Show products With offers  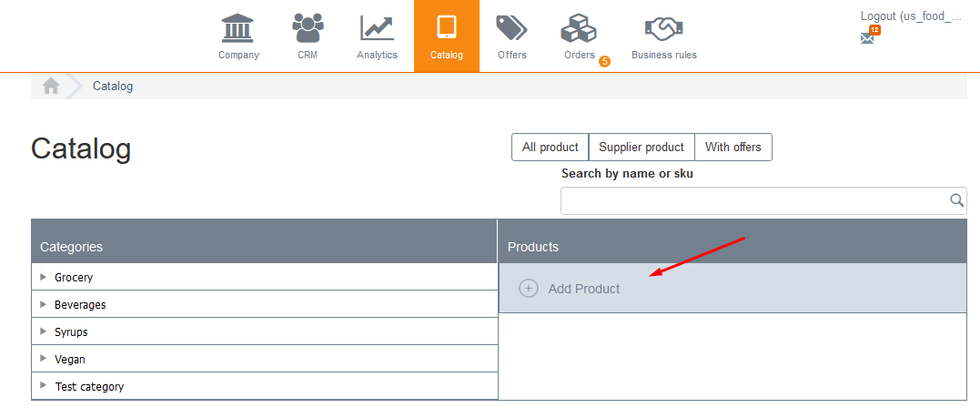click(x=733, y=148)
